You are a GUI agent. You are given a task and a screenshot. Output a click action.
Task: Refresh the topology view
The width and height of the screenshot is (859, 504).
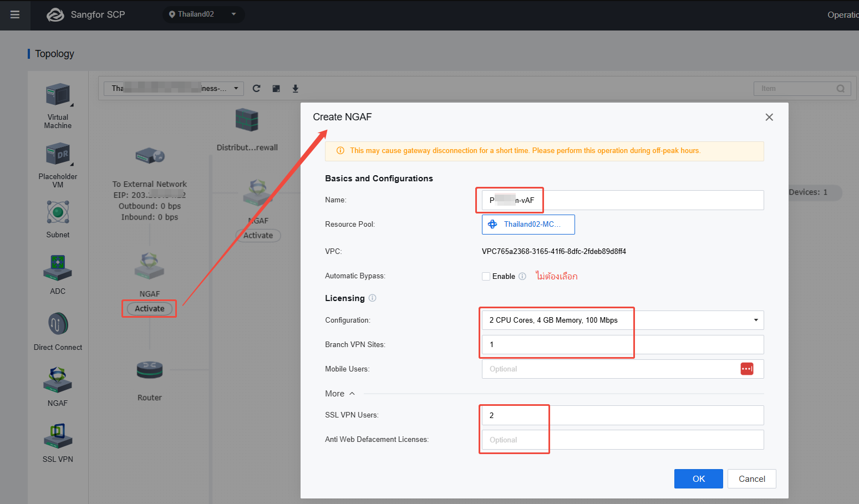point(256,89)
